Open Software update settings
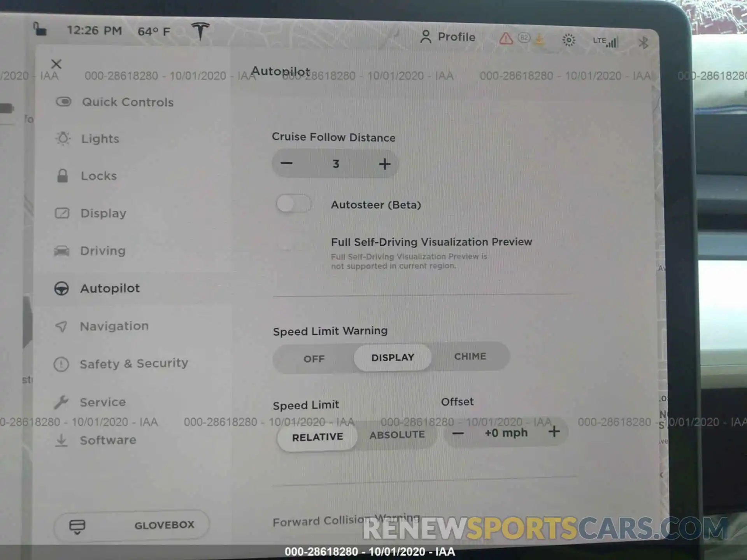The image size is (747, 560). click(x=109, y=439)
